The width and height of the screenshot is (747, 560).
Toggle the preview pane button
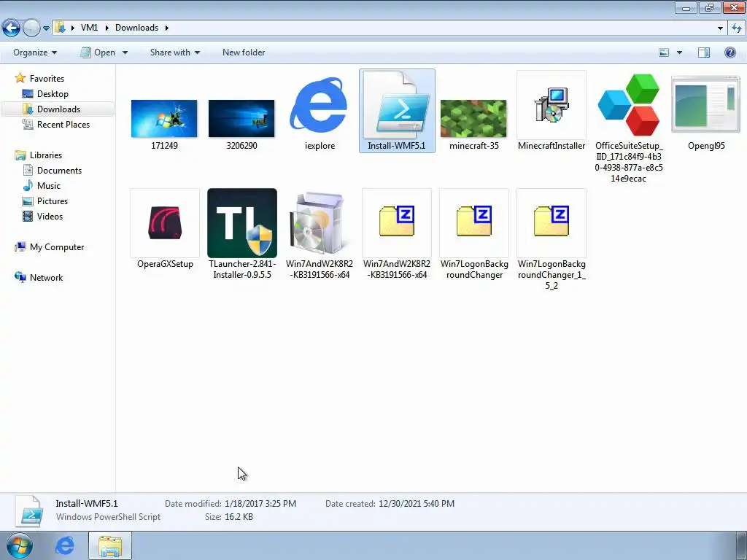pos(704,52)
